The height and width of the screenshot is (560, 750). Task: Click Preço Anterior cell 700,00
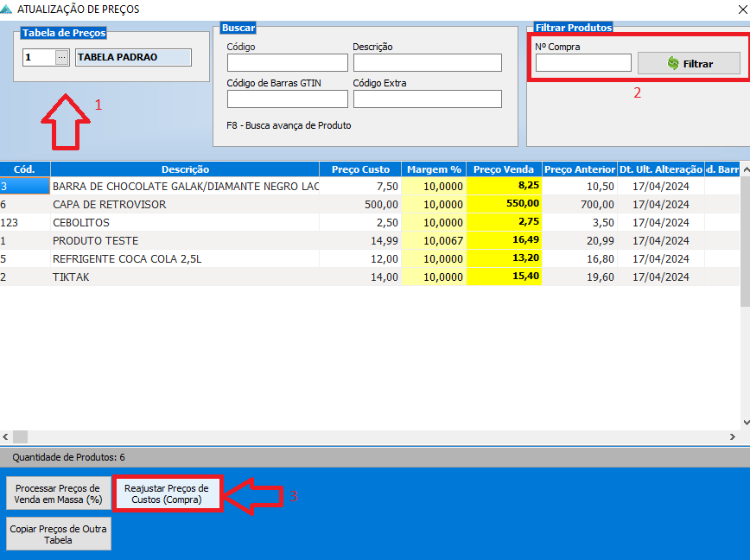point(579,204)
